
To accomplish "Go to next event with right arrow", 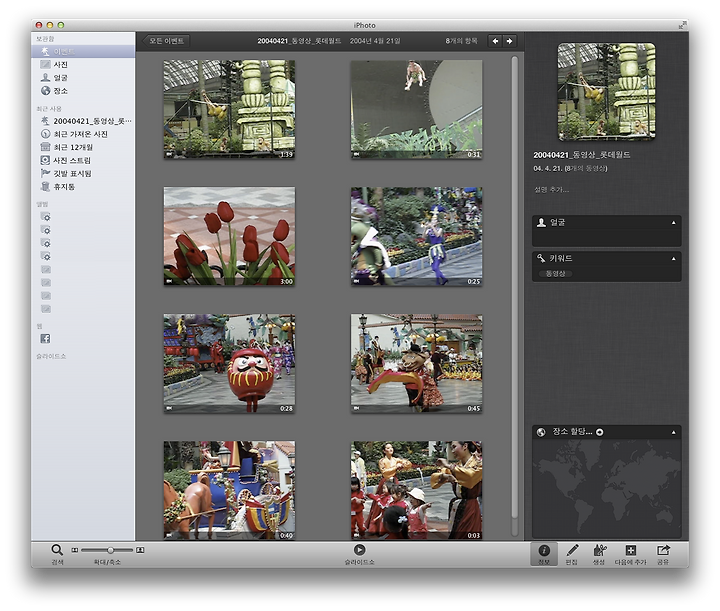I will [x=510, y=41].
